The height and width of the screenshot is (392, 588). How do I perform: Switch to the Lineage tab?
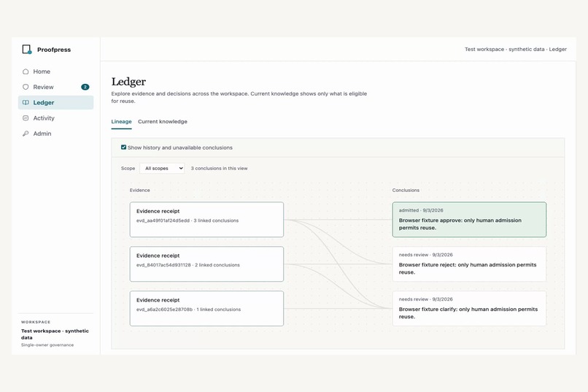click(x=122, y=121)
